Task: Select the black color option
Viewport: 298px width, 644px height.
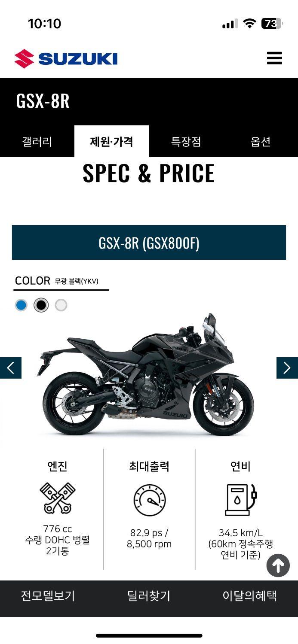Action: click(41, 305)
